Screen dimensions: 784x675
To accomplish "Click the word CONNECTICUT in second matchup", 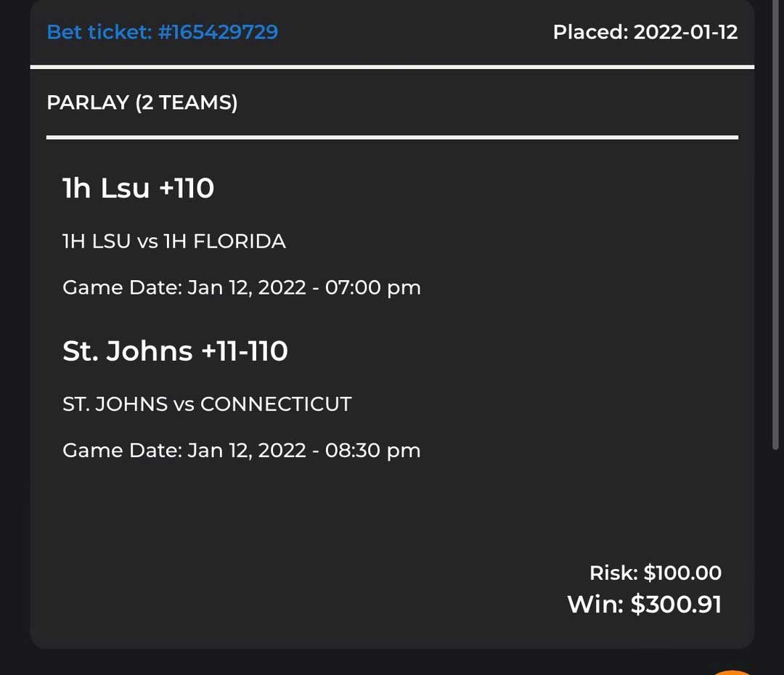I will (276, 404).
